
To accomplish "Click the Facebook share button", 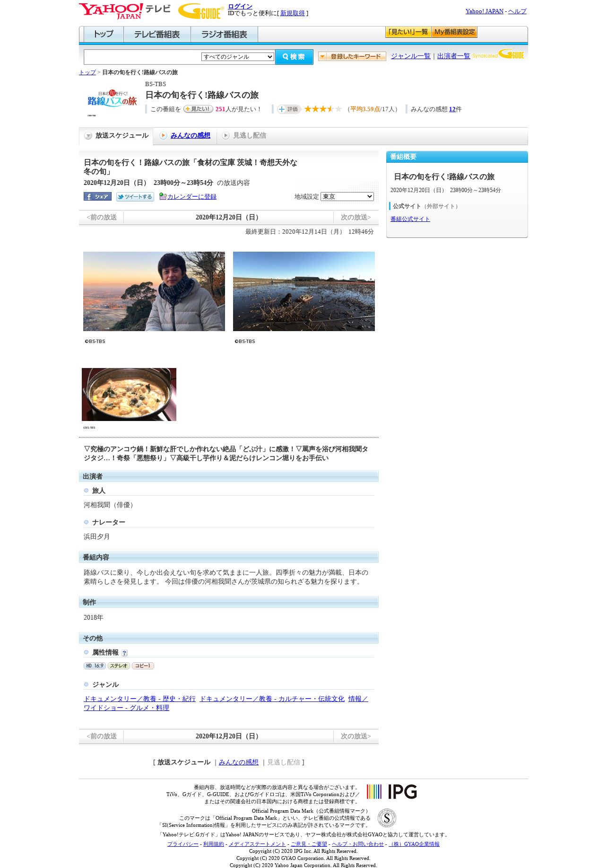I will tap(97, 197).
